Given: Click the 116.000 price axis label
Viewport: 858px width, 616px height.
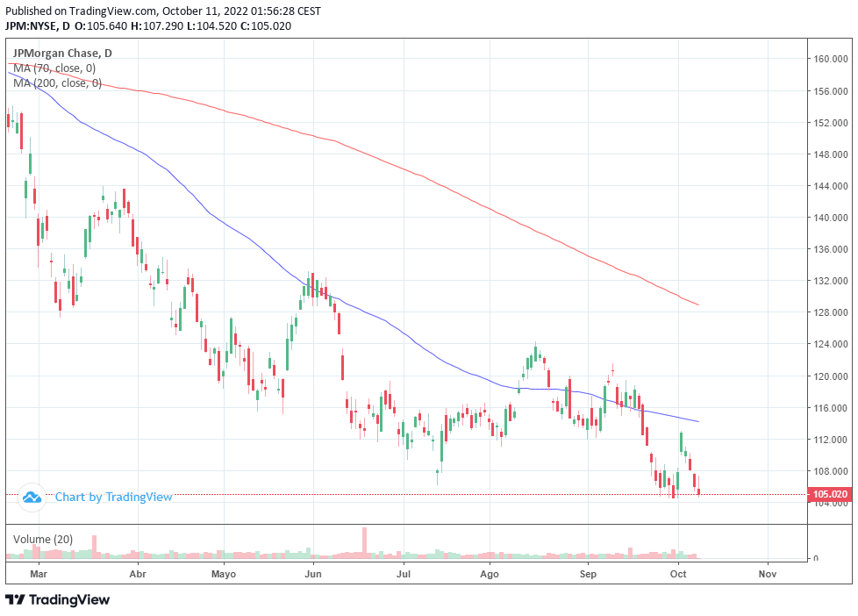Looking at the screenshot, I should click(x=830, y=408).
